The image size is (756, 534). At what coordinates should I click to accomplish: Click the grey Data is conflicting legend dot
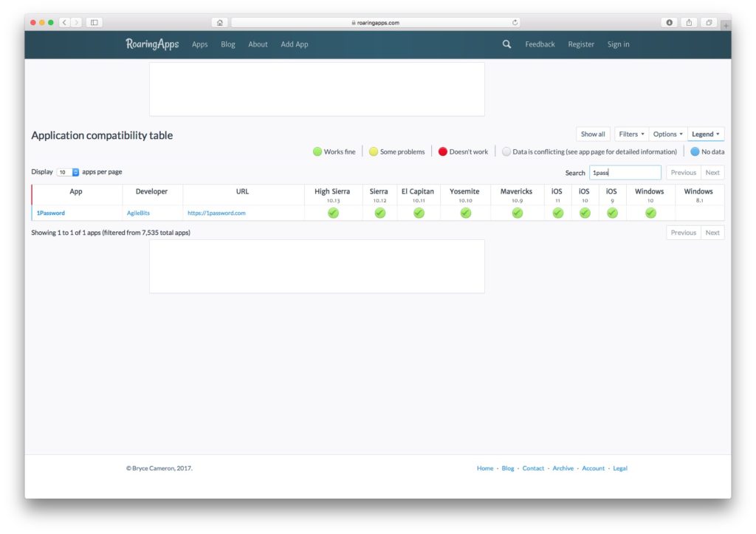506,151
